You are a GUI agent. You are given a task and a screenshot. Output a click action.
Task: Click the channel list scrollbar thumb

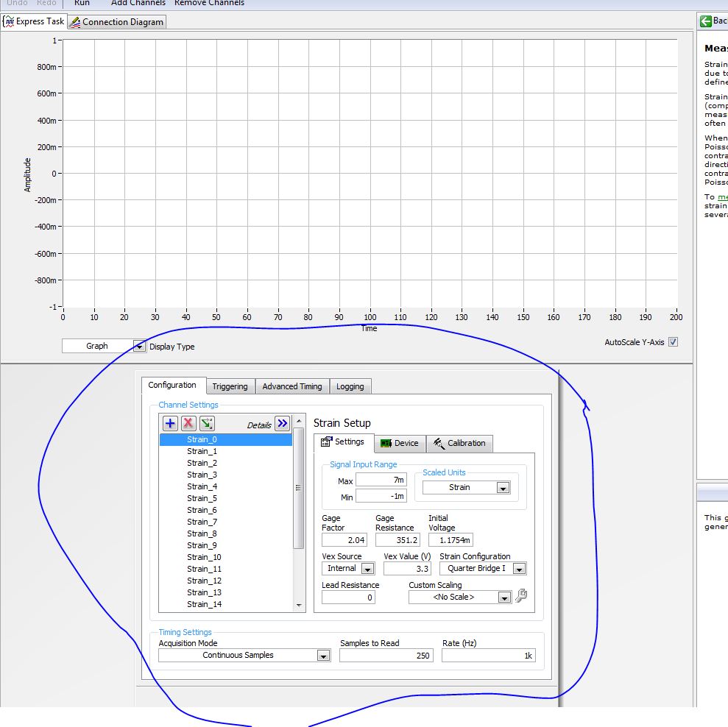click(299, 488)
